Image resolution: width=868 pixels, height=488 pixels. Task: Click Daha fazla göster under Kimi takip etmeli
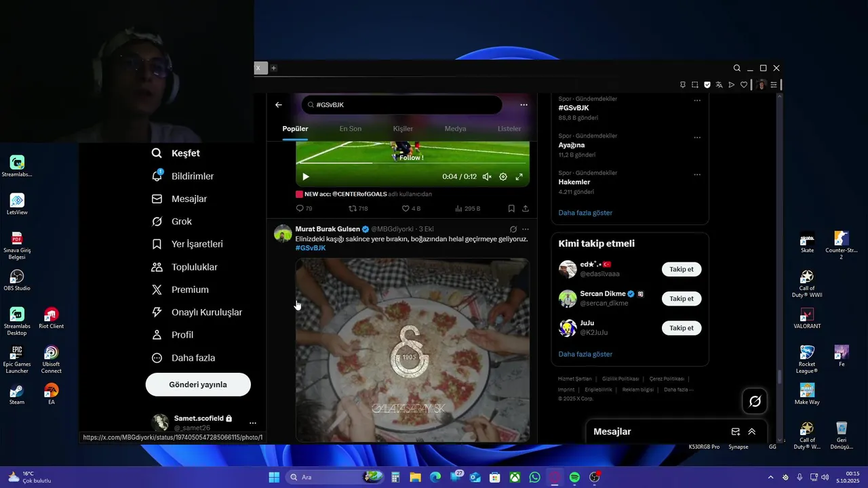point(585,354)
